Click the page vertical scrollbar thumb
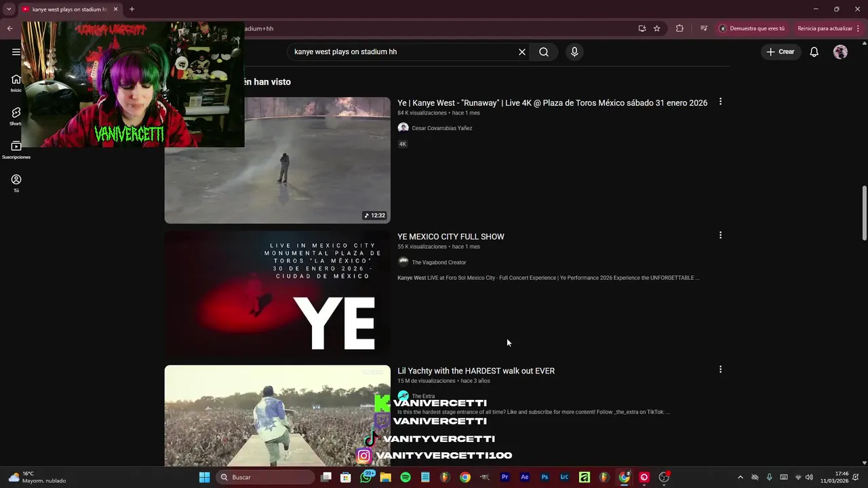Image resolution: width=868 pixels, height=488 pixels. coord(864,213)
